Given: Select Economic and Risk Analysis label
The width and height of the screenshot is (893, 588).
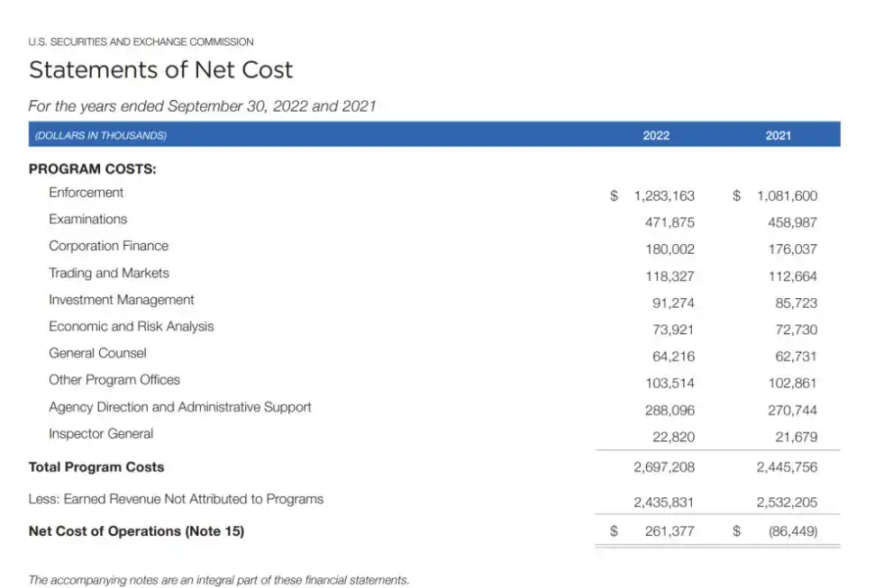Looking at the screenshot, I should [132, 326].
